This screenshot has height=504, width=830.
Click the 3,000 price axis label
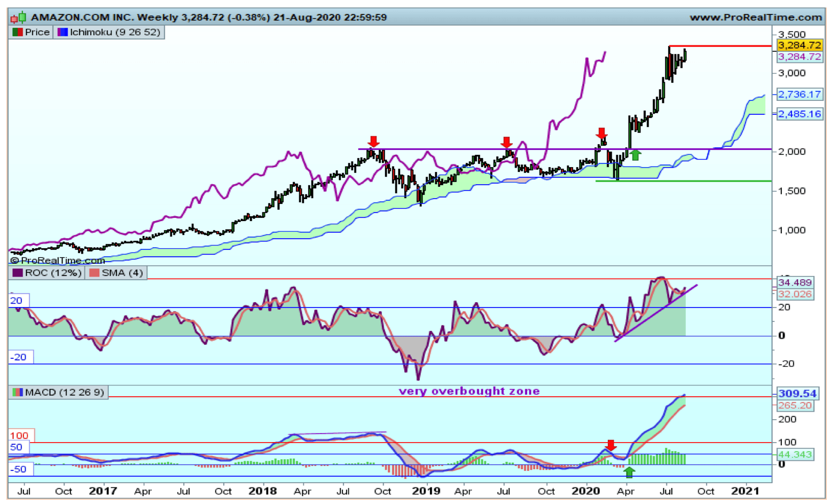[x=792, y=73]
